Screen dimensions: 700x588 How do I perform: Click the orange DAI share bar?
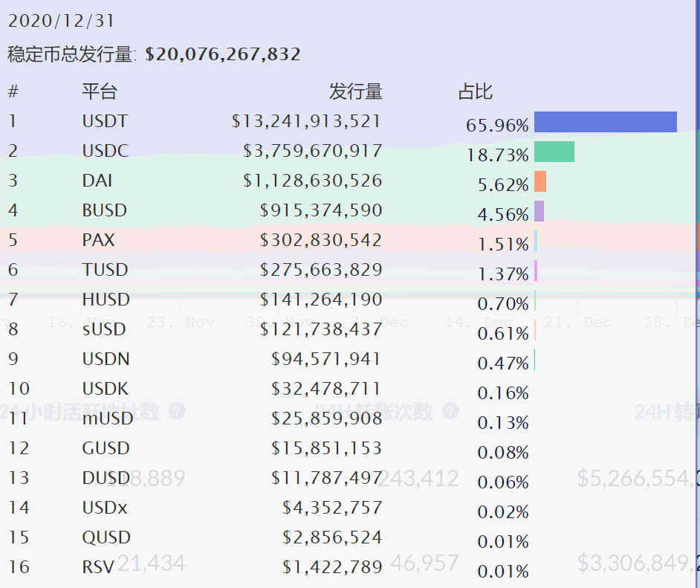tap(540, 181)
